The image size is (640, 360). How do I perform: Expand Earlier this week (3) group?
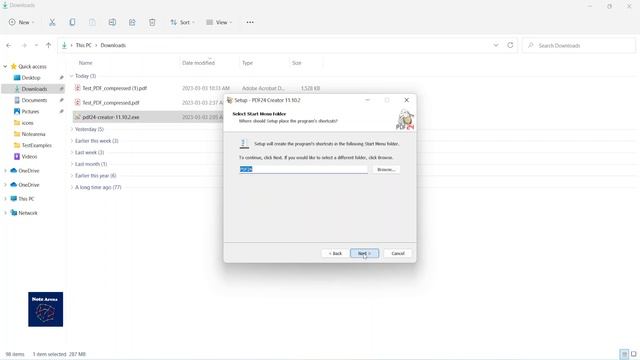tap(72, 141)
